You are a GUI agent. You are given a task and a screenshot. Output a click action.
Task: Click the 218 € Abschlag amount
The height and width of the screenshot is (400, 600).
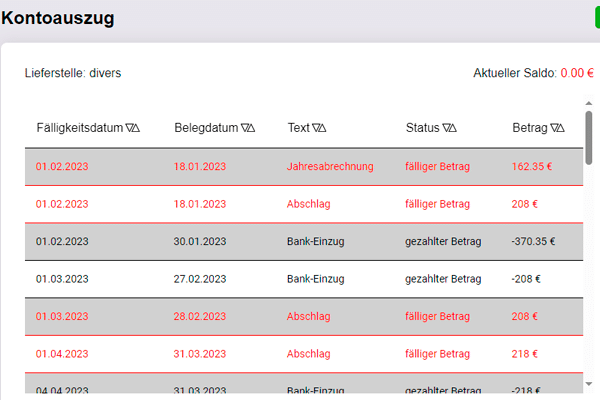point(525,354)
